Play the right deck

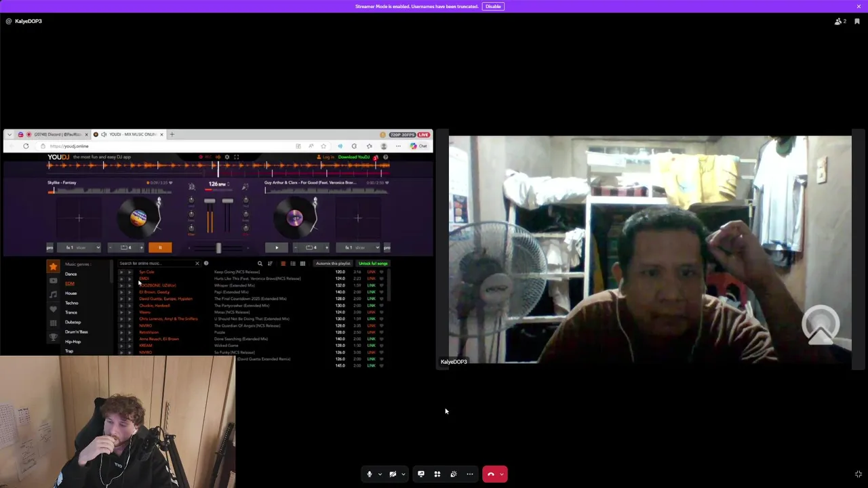(276, 247)
